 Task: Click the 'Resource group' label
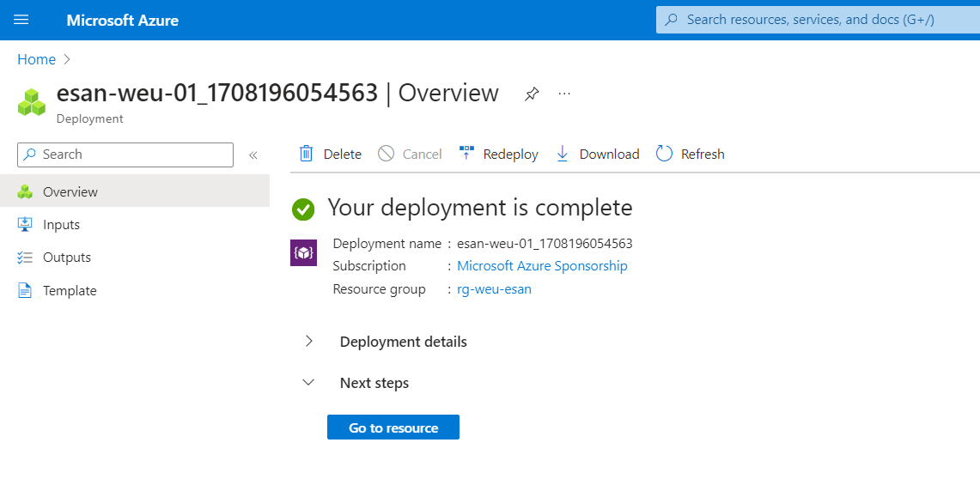click(379, 290)
